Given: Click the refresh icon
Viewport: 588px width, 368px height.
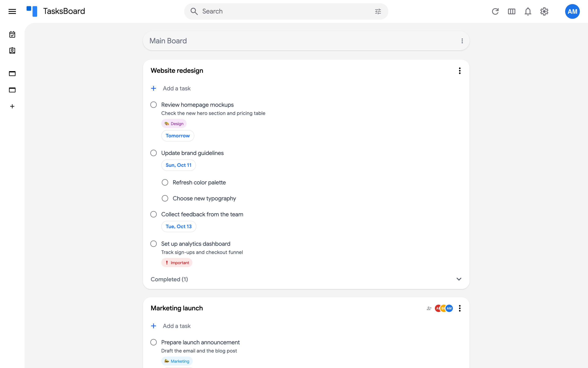Looking at the screenshot, I should tap(495, 11).
